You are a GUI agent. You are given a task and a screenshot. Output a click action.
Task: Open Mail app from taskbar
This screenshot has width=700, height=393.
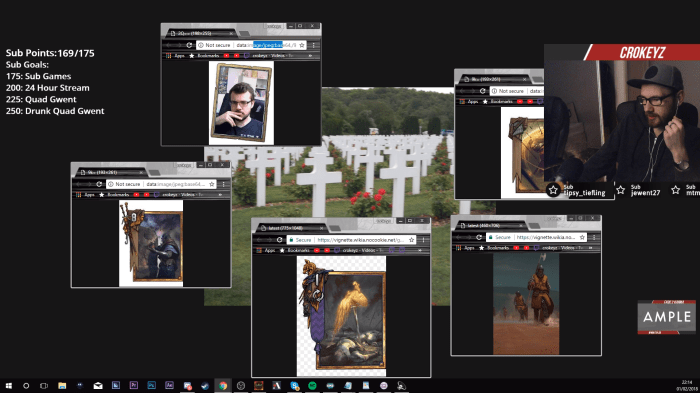98,385
